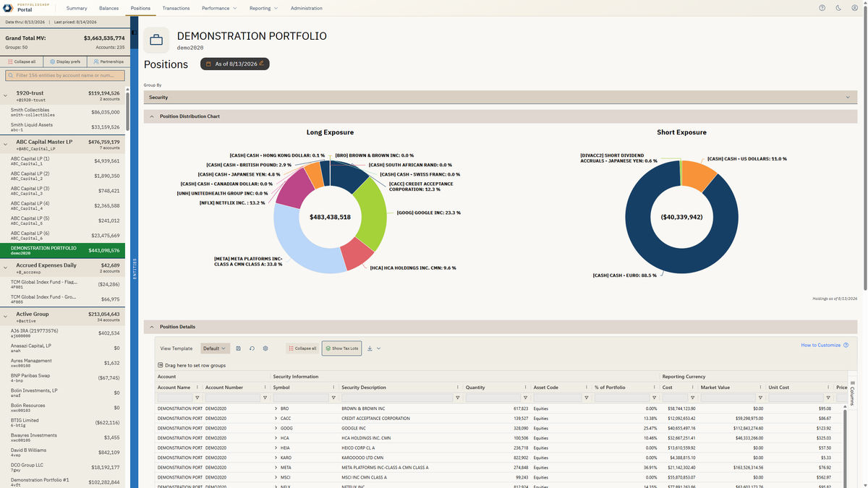Open the Market Value column menu dots
Image resolution: width=868 pixels, height=488 pixels.
pos(761,388)
